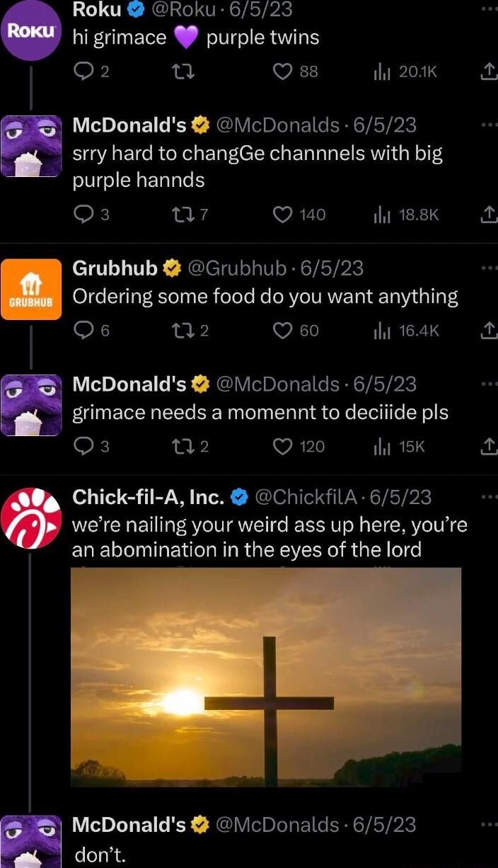This screenshot has height=868, width=498.
Task: Like McDonald's 'big purple hannds' tweet
Action: 282,215
